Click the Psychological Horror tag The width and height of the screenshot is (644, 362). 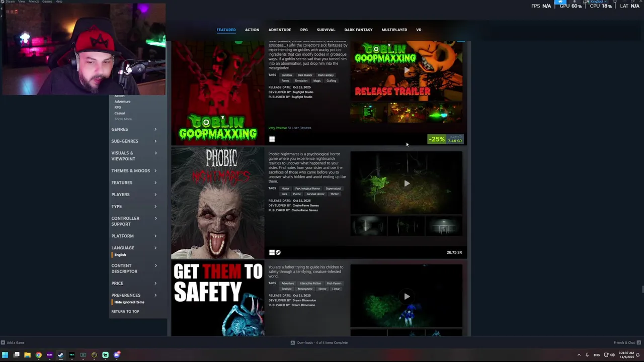(x=307, y=189)
